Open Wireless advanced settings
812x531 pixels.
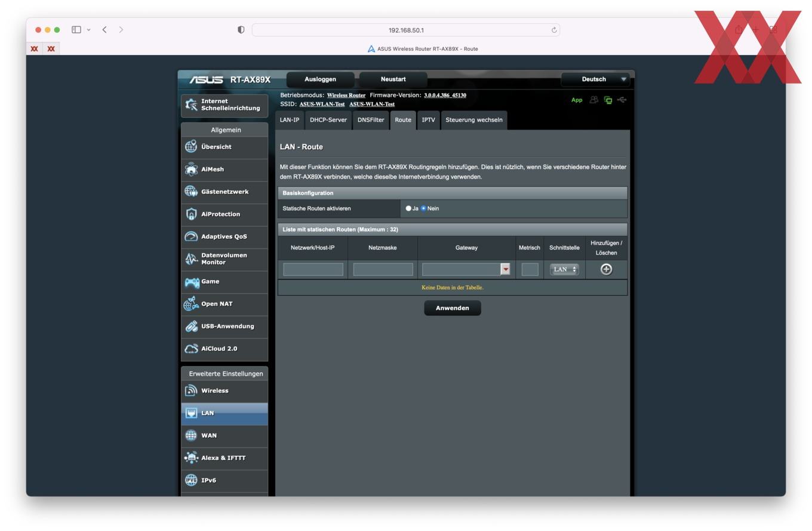tap(224, 391)
